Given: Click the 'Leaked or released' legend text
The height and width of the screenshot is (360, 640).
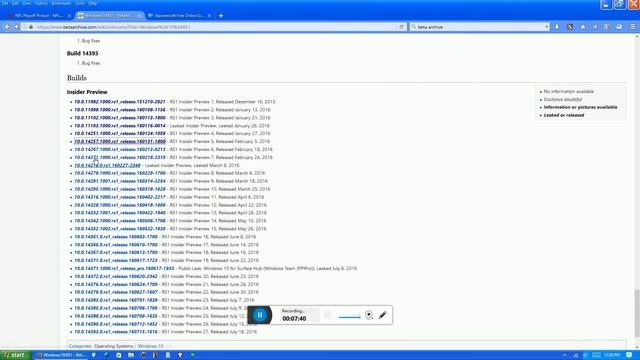Looking at the screenshot, I should 564,115.
